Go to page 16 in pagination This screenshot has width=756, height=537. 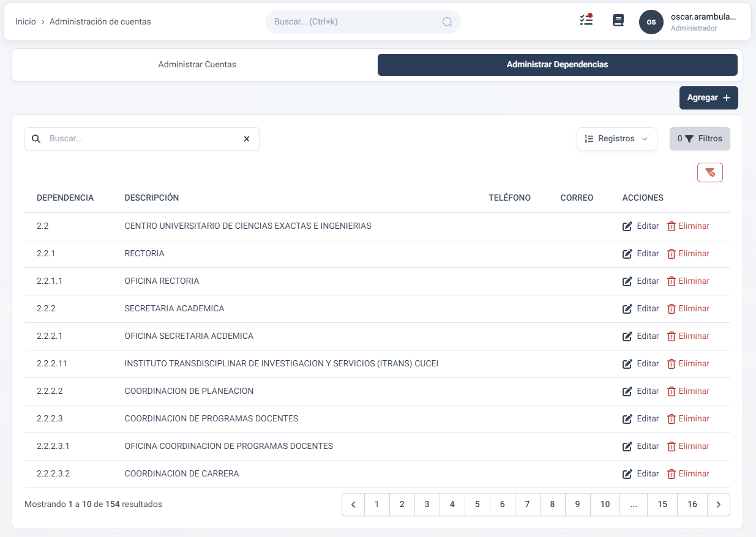(692, 505)
